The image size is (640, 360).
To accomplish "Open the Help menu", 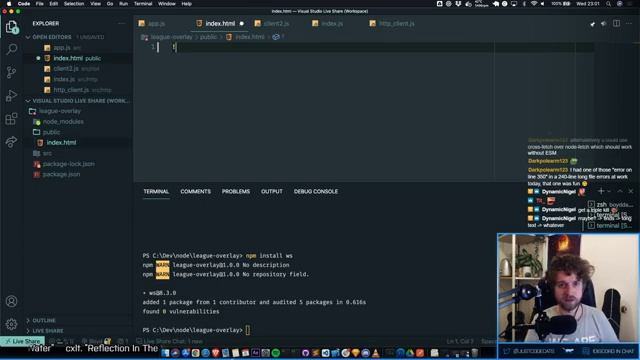I will (x=187, y=4).
